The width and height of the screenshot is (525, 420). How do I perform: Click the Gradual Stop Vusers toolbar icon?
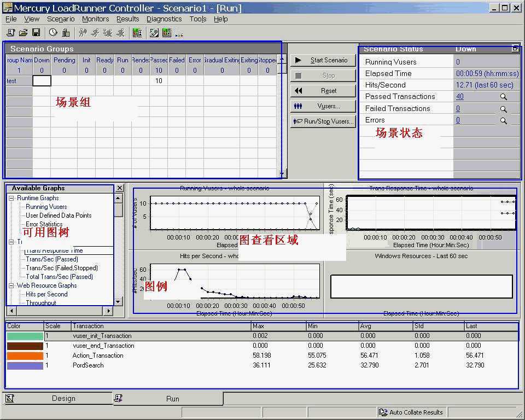click(108, 32)
